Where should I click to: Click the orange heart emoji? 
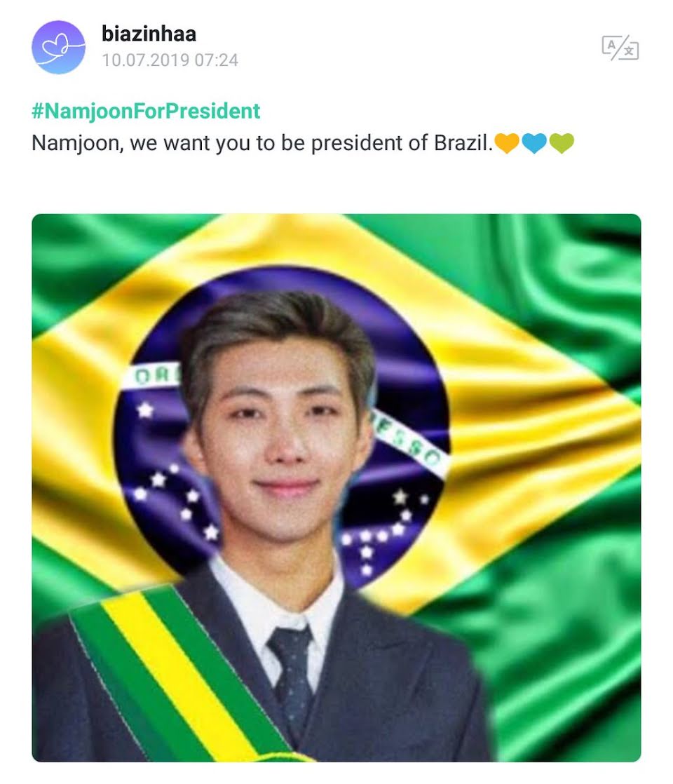coord(506,144)
